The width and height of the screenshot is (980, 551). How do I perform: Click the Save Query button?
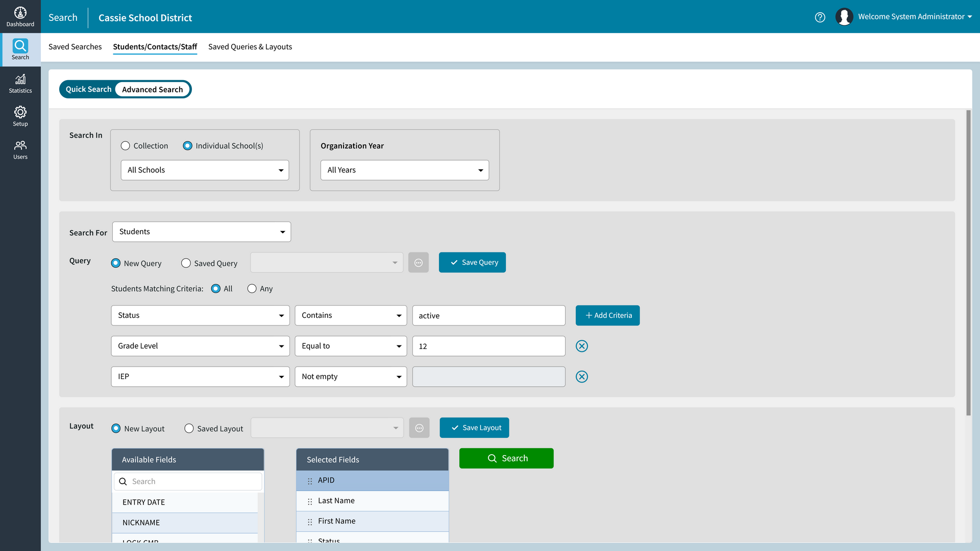coord(472,262)
